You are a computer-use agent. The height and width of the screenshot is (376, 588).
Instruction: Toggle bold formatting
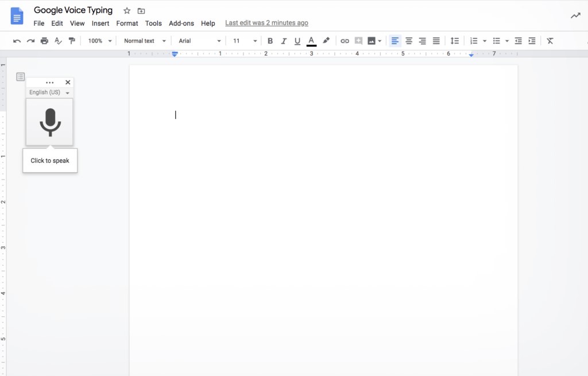270,41
